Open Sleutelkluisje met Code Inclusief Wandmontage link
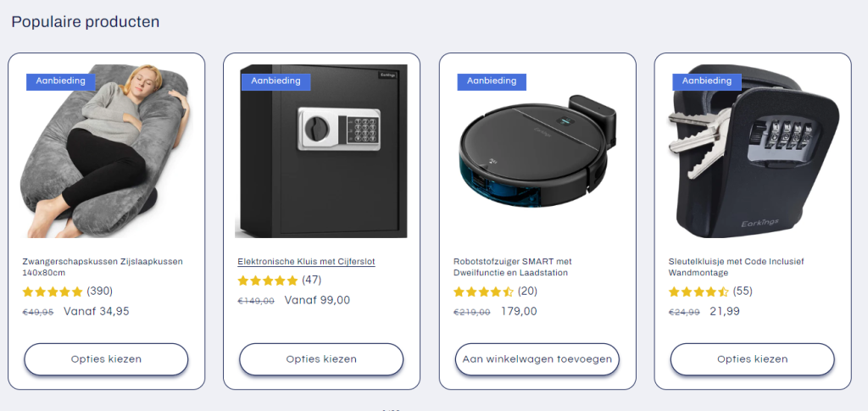The height and width of the screenshot is (411, 868). [x=728, y=267]
